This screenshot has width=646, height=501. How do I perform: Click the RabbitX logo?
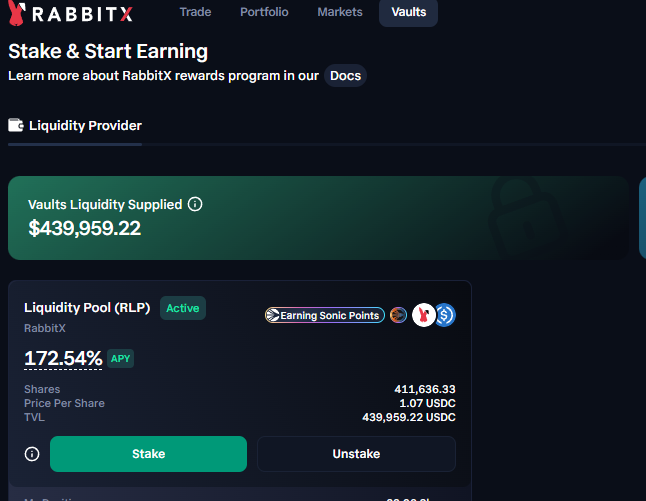70,13
